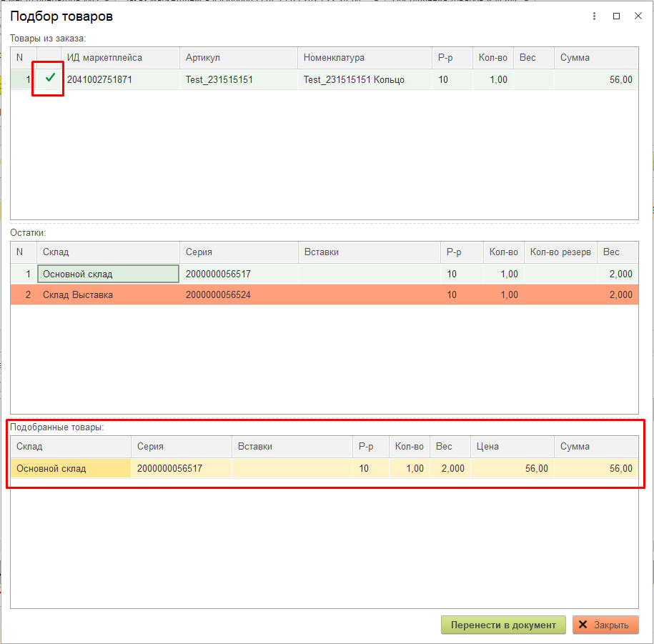Click the Вставки header in Остатки table
This screenshot has height=644, width=654.
[x=369, y=252]
